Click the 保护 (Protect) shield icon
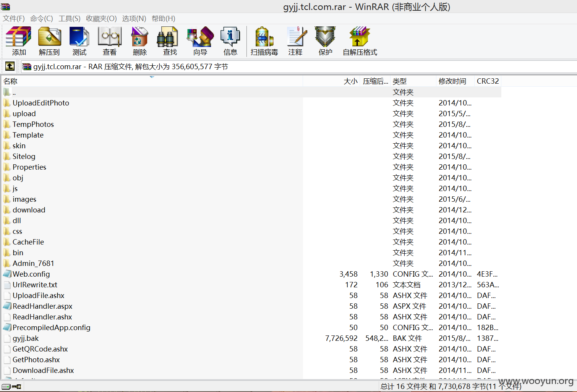 325,40
